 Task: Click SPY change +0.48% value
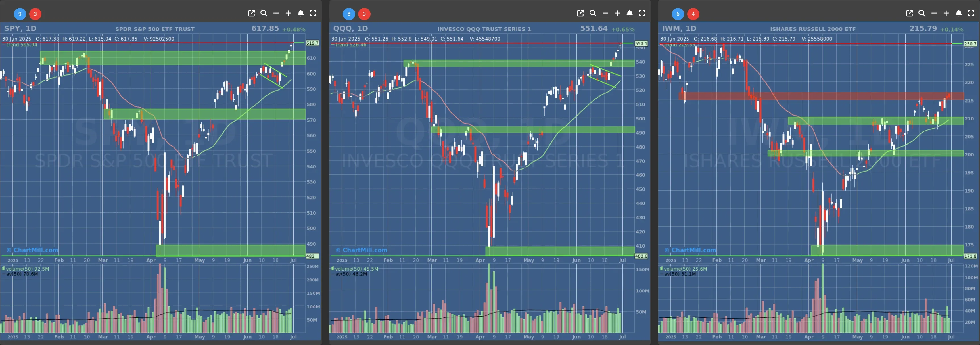pos(294,29)
